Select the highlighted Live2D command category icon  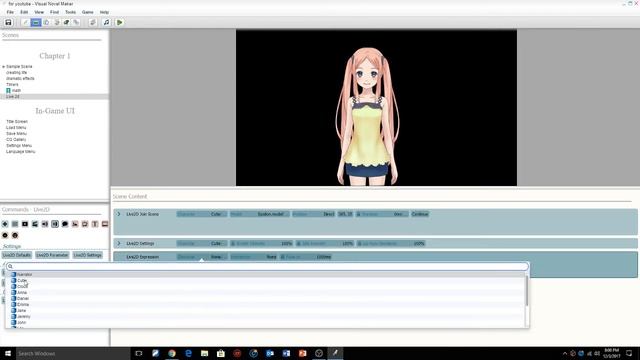coord(55,224)
